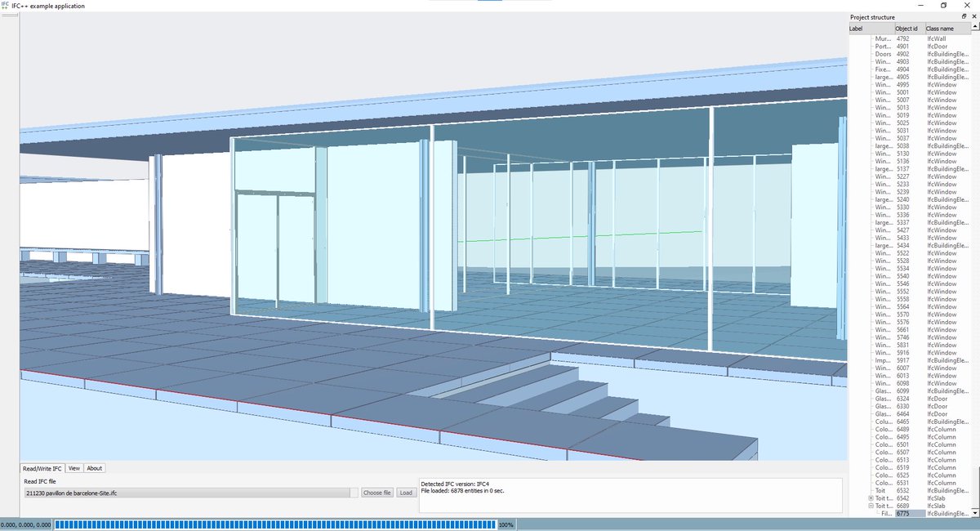Float the Project structure panel

pyautogui.click(x=964, y=16)
